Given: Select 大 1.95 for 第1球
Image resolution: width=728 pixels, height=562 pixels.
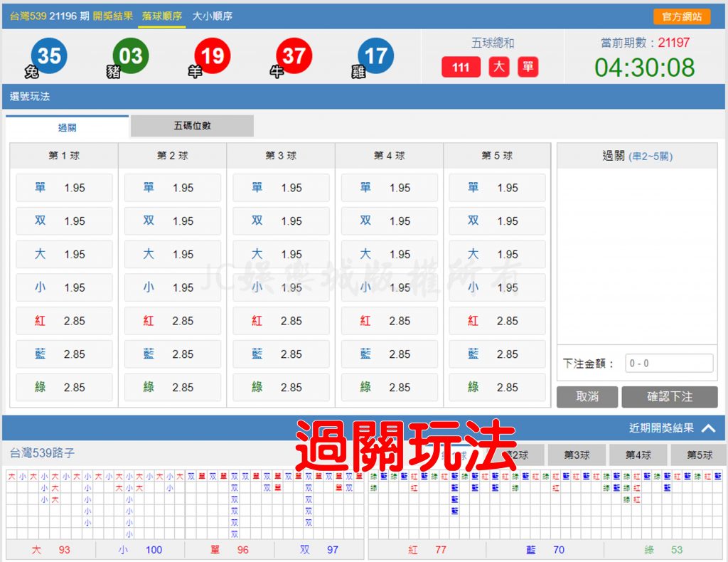Looking at the screenshot, I should tap(64, 254).
